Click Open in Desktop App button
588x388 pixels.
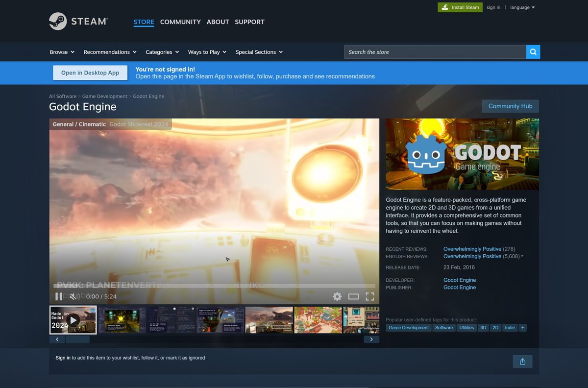[x=90, y=73]
